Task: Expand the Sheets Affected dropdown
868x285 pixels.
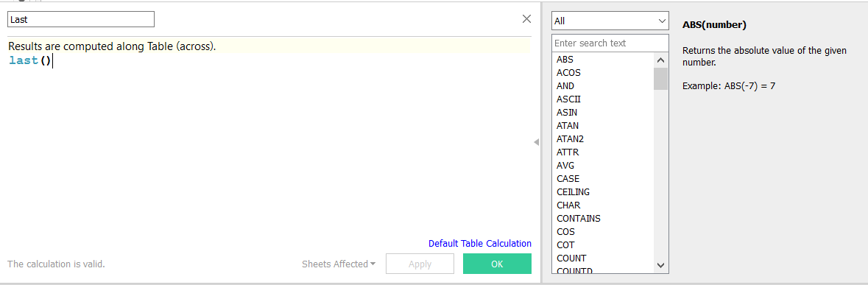Action: point(338,264)
